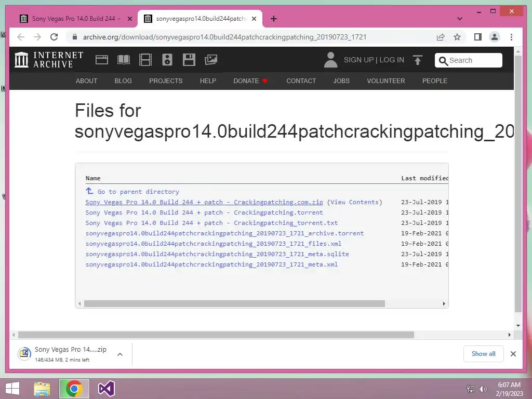Close the Sony Vegas Pro 14.0 Build 244 tab
Image resolution: width=532 pixels, height=399 pixels.
(x=129, y=19)
